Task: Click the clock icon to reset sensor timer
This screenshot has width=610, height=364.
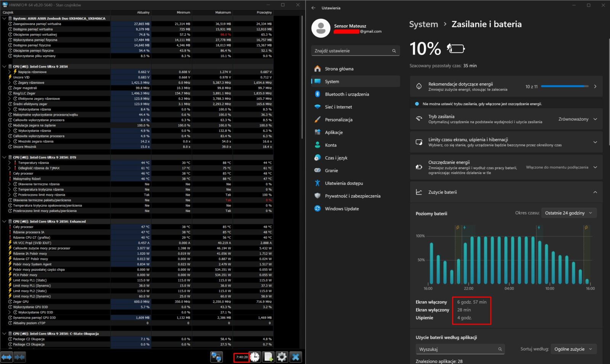Action: [255, 357]
